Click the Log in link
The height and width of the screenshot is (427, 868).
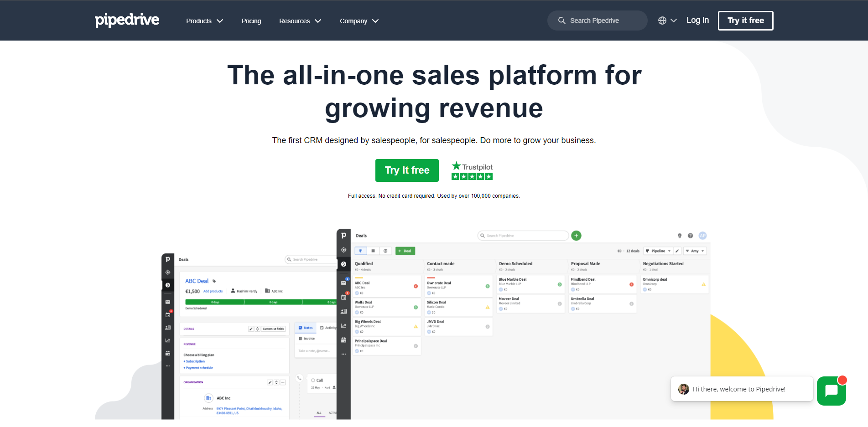[x=697, y=20]
